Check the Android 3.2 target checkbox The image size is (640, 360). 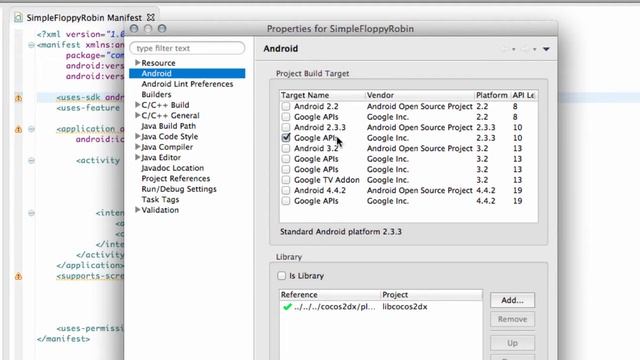coord(286,148)
